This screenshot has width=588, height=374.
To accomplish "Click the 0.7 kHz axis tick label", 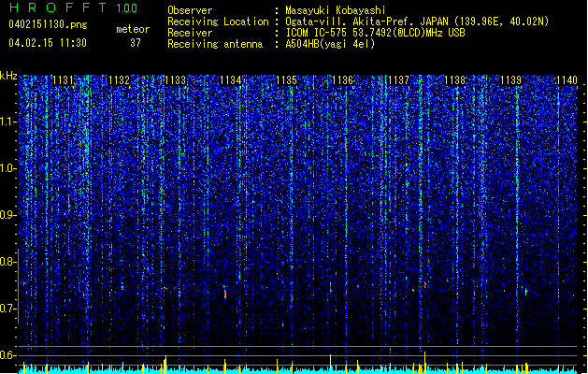I will [8, 309].
